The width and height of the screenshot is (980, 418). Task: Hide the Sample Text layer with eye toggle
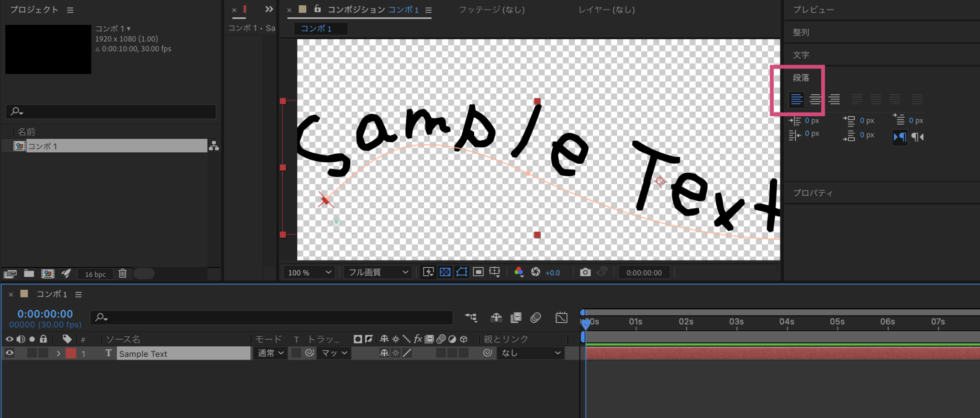pyautogui.click(x=10, y=353)
